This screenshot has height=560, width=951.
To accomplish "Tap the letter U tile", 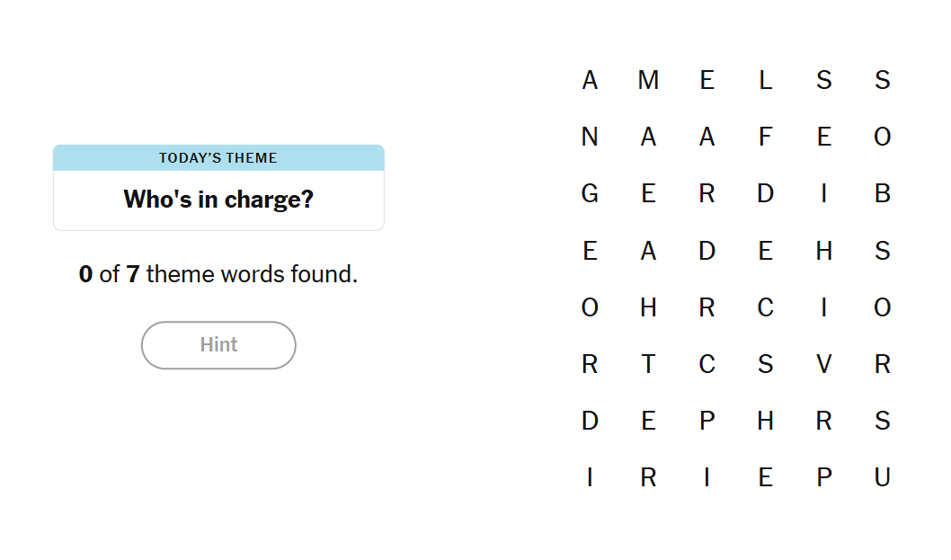I will (x=882, y=477).
